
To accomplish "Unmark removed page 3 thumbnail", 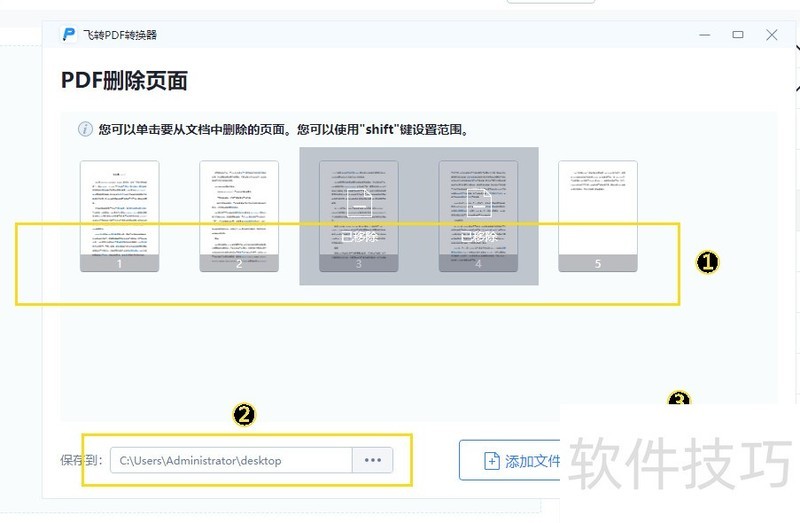I will coord(359,216).
